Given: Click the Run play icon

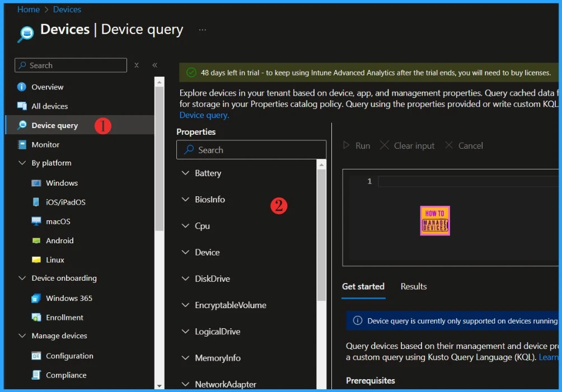Looking at the screenshot, I should point(346,145).
